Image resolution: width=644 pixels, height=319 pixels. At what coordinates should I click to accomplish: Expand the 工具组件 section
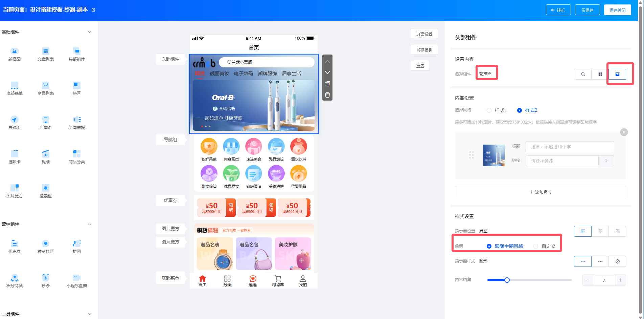(90, 314)
